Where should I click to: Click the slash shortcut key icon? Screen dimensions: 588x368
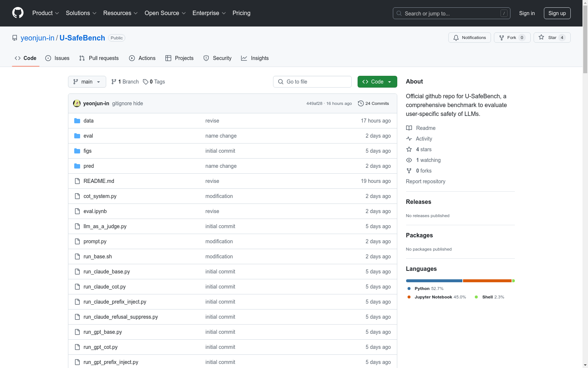coord(504,13)
